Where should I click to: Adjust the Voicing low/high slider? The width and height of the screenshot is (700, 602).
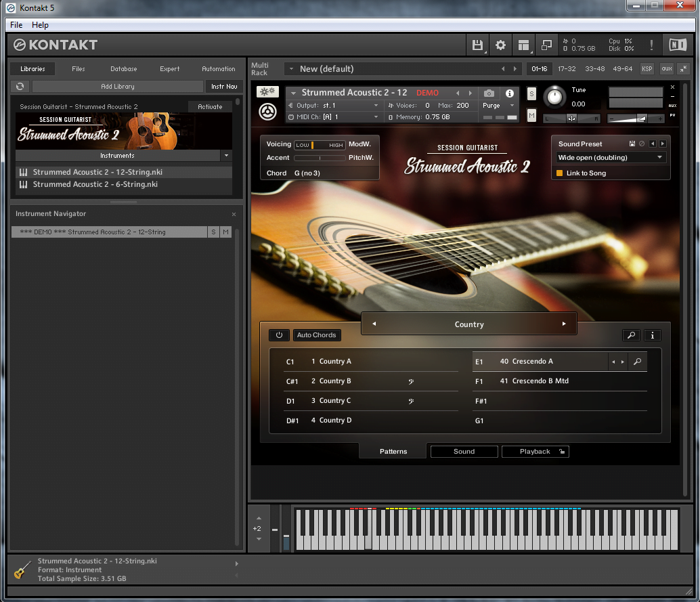click(320, 145)
